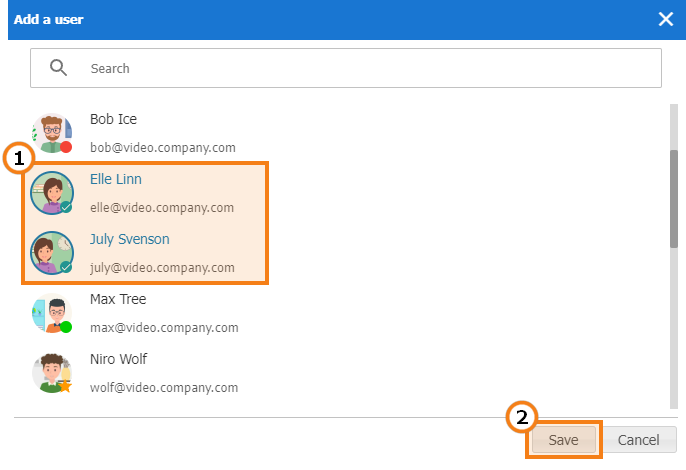This screenshot has height=470, width=686.
Task: Click the Save button
Action: tap(564, 439)
